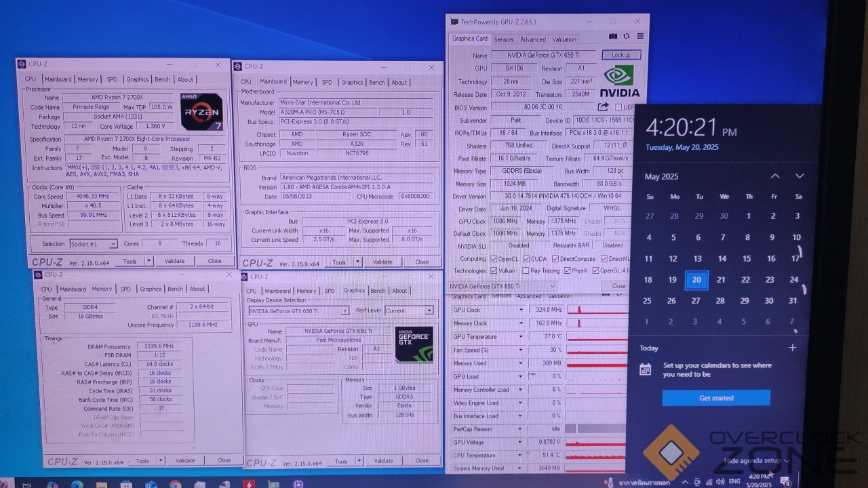This screenshot has width=868, height=488.
Task: Click GPU-Z refresh icon in title area
Action: click(626, 37)
